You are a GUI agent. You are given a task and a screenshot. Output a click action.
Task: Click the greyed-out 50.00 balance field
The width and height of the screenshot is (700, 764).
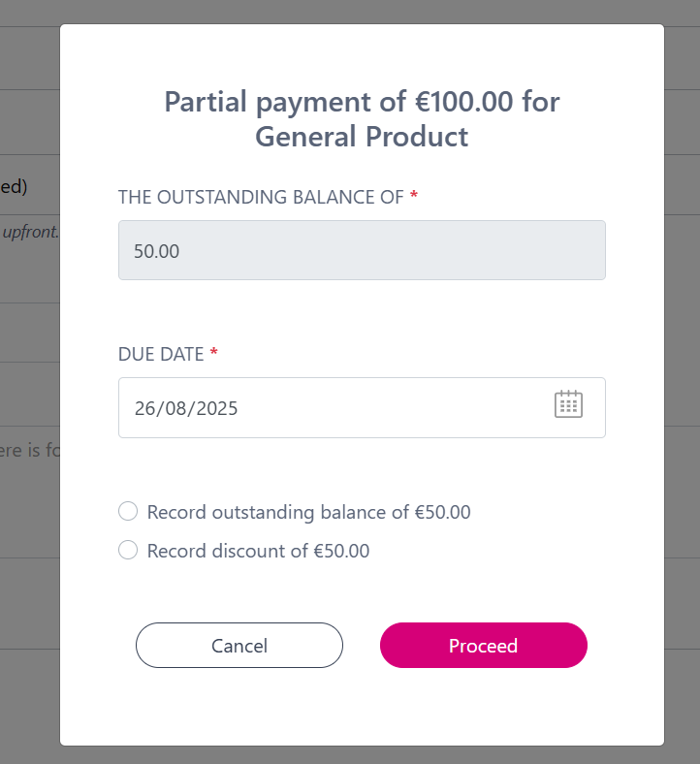[362, 251]
